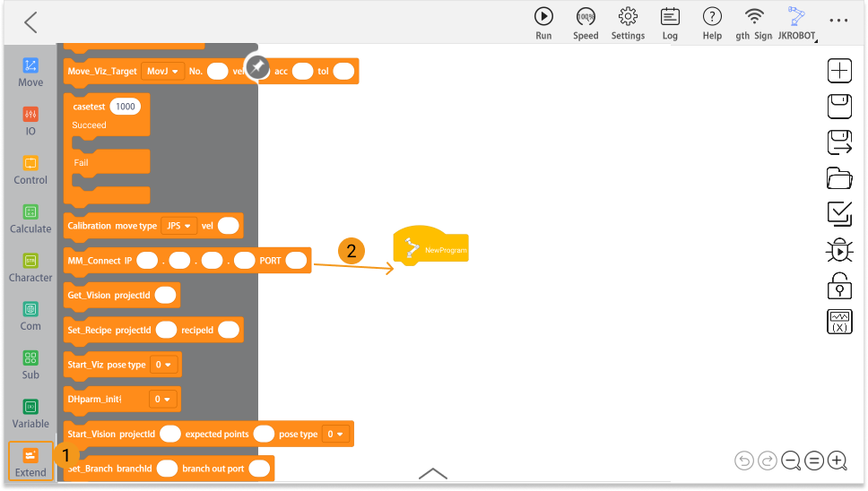868x491 pixels.
Task: Click the padlock lock icon
Action: [839, 286]
